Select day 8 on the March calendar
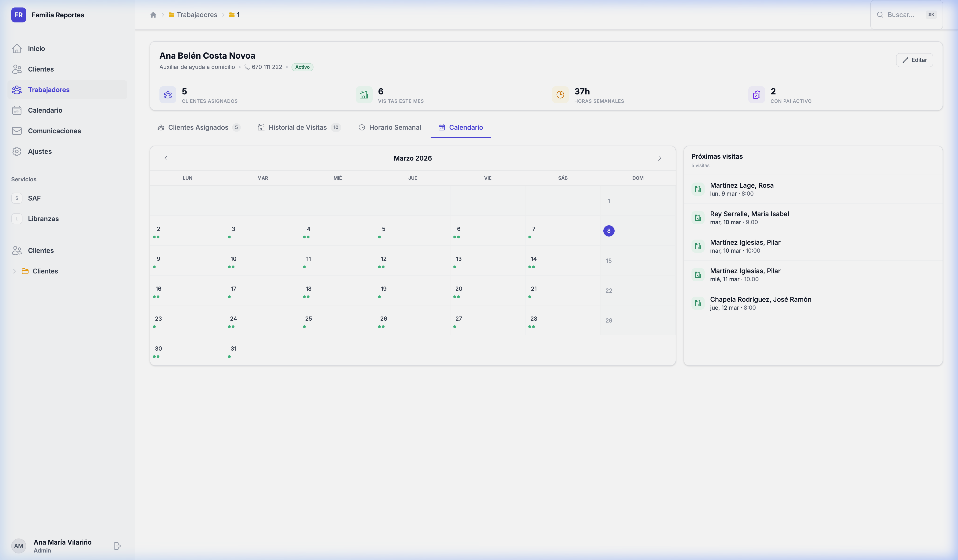958x560 pixels. [609, 231]
